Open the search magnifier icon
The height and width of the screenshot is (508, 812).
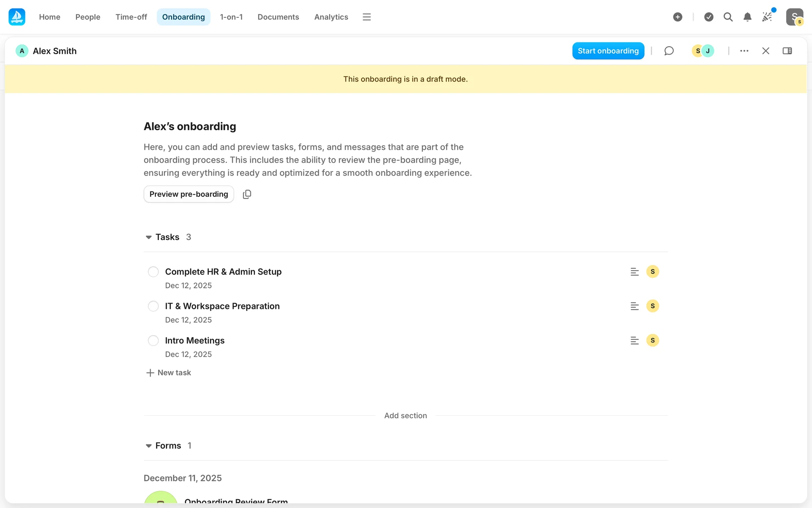coord(728,17)
